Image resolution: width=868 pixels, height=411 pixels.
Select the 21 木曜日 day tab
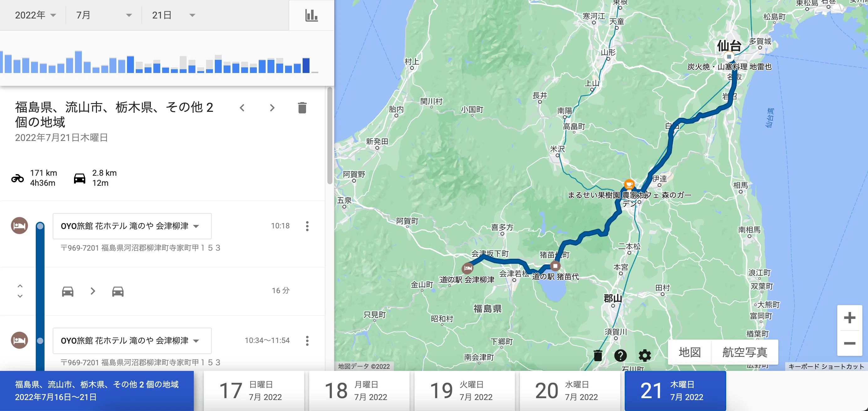(x=675, y=391)
